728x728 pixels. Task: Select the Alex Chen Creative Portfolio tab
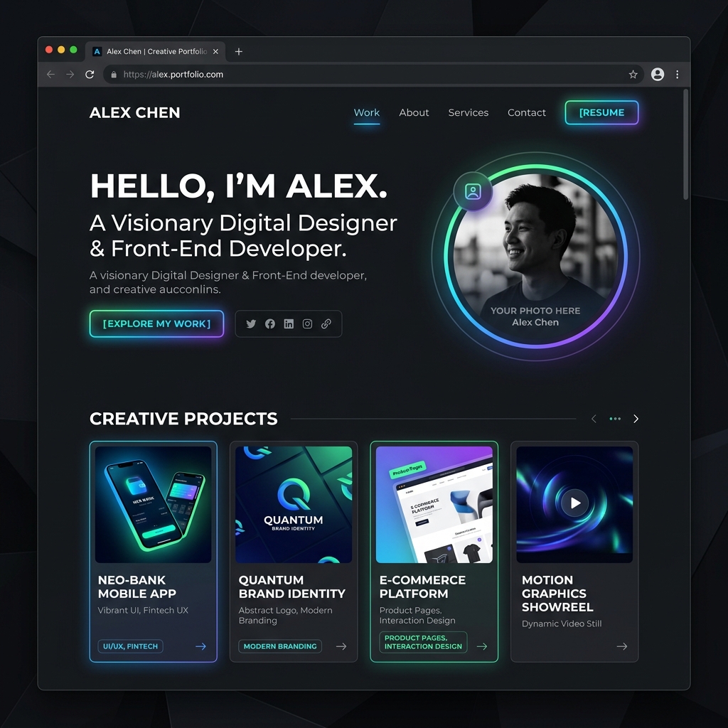(x=156, y=51)
